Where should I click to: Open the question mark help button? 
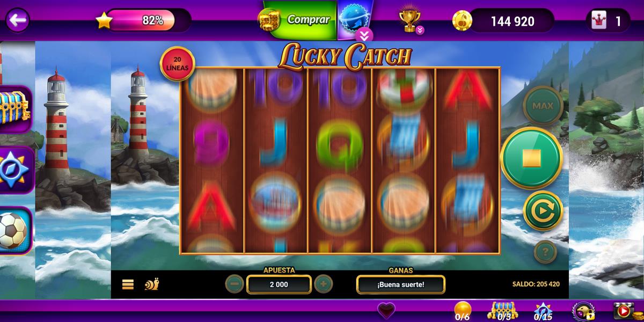[x=545, y=252]
